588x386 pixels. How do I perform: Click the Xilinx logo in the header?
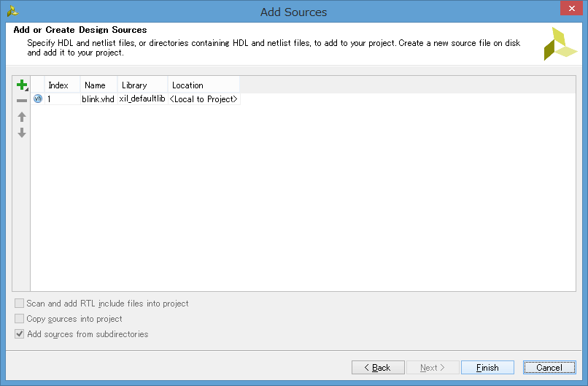(560, 44)
